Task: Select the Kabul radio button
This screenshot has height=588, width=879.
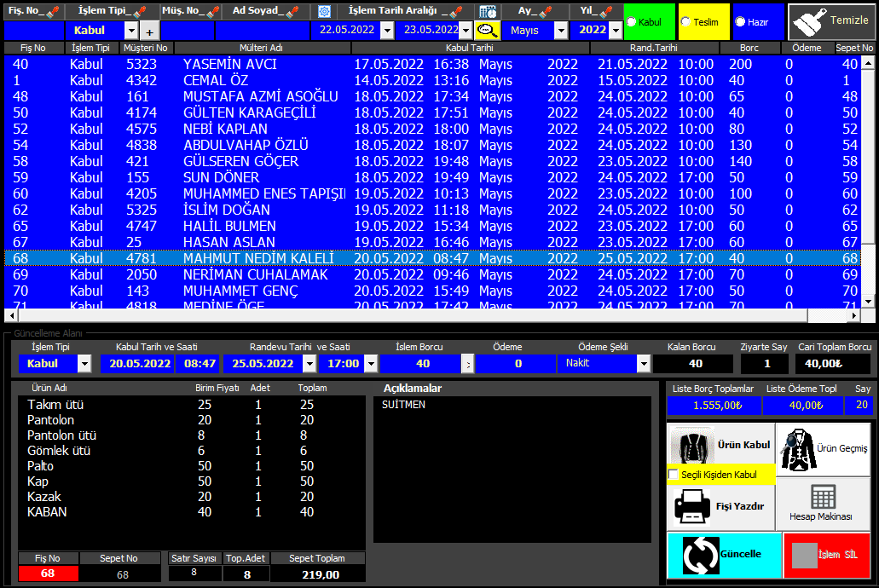Action: coord(632,22)
